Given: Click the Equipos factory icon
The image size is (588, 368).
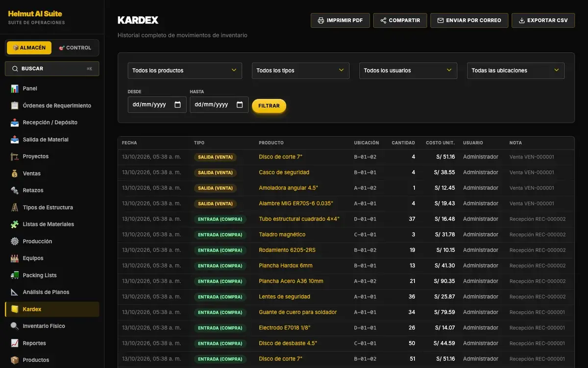Looking at the screenshot, I should point(14,258).
